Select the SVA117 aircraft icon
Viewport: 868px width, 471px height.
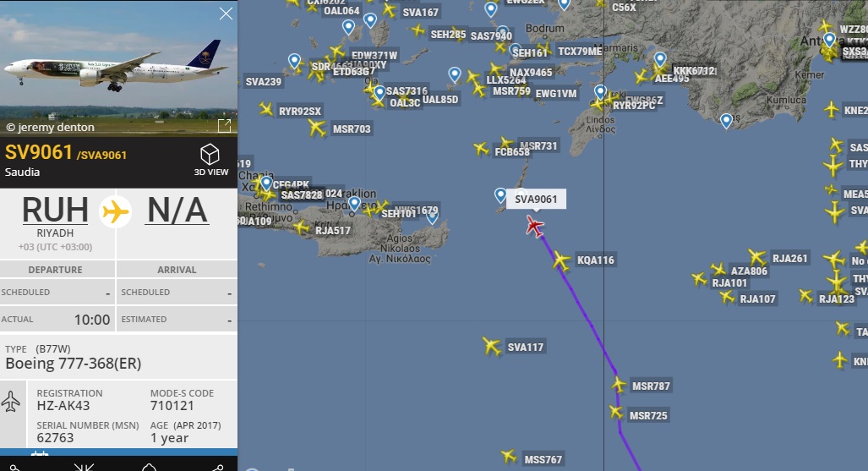(x=491, y=347)
